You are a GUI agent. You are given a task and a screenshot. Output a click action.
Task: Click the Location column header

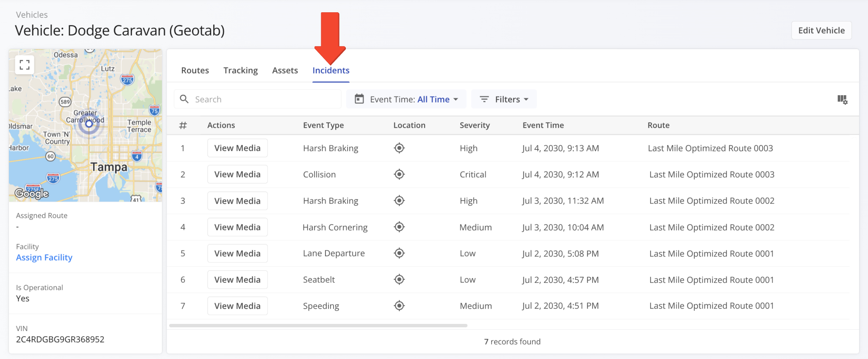(409, 125)
